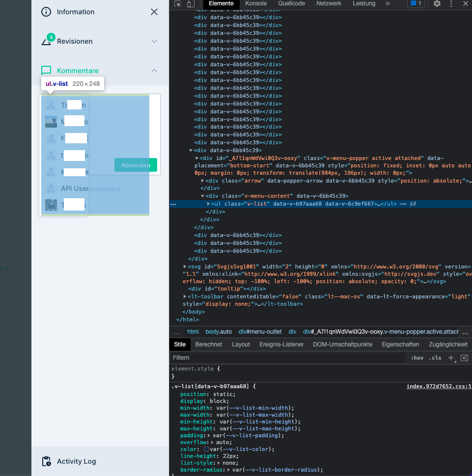Open the Leistung tab

point(364,3)
